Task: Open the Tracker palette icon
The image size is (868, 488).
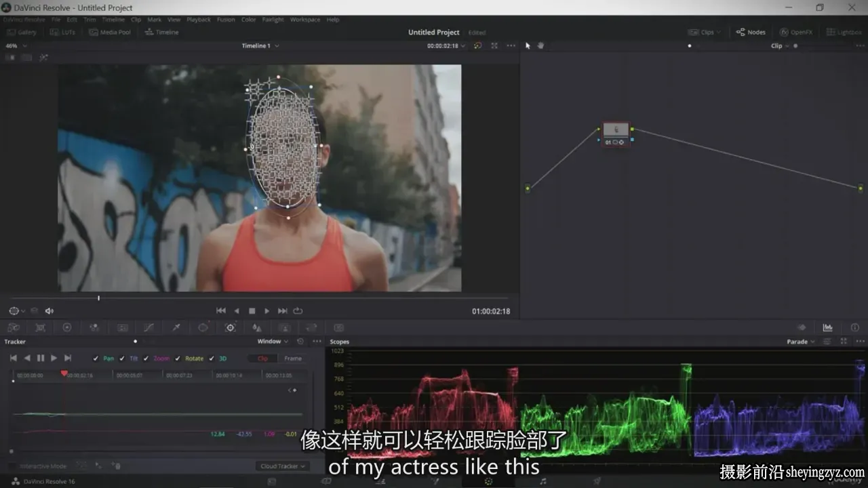Action: tap(231, 327)
